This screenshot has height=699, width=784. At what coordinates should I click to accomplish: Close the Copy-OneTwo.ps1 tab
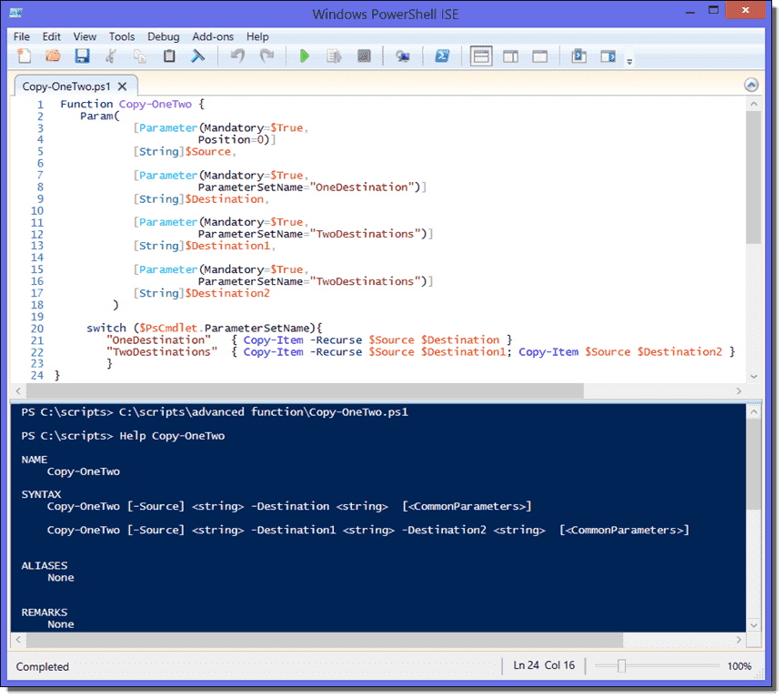(122, 86)
